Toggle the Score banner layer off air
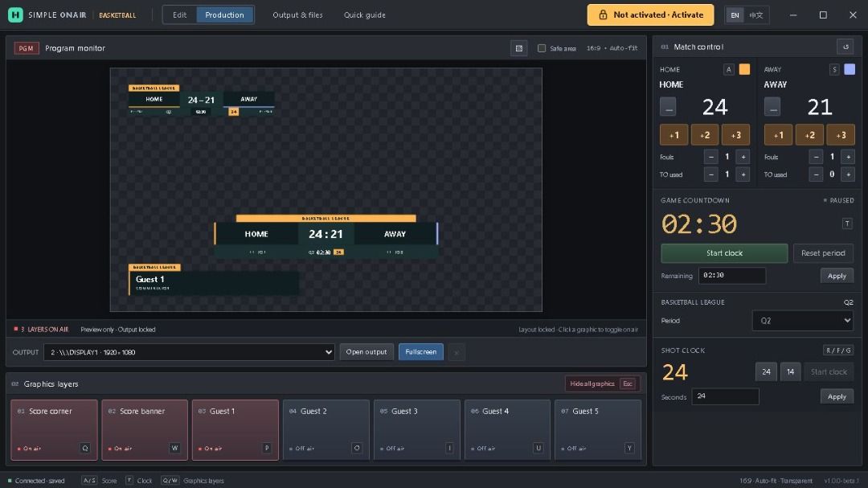 145,430
